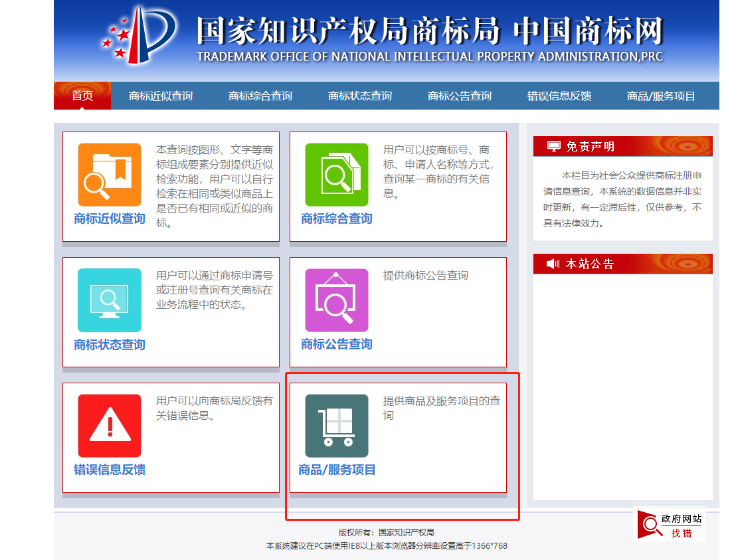This screenshot has height=560, width=732.
Task: Click the blue 商标近似查询 card title link
Action: 110,219
